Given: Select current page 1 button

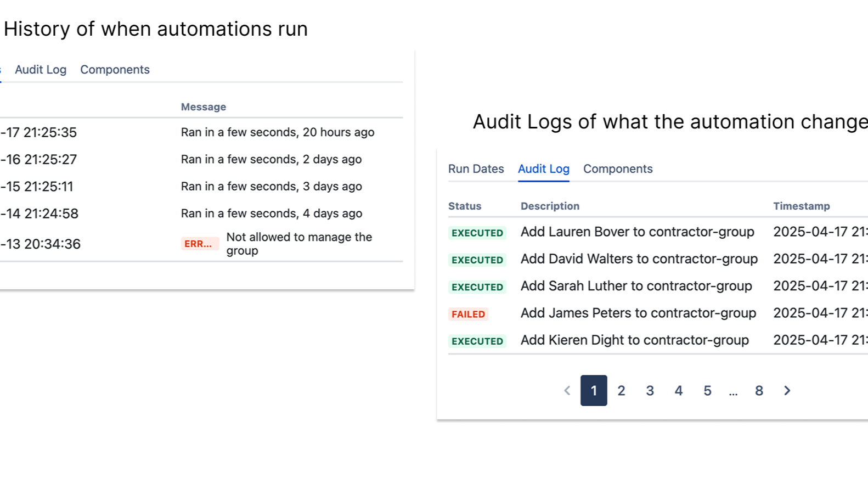Looking at the screenshot, I should point(594,390).
